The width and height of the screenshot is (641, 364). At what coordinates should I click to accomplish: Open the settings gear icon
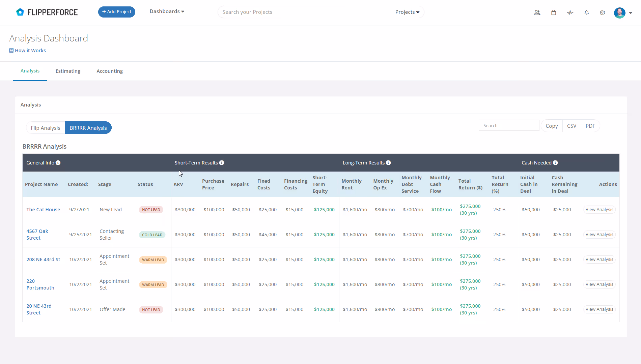602,12
